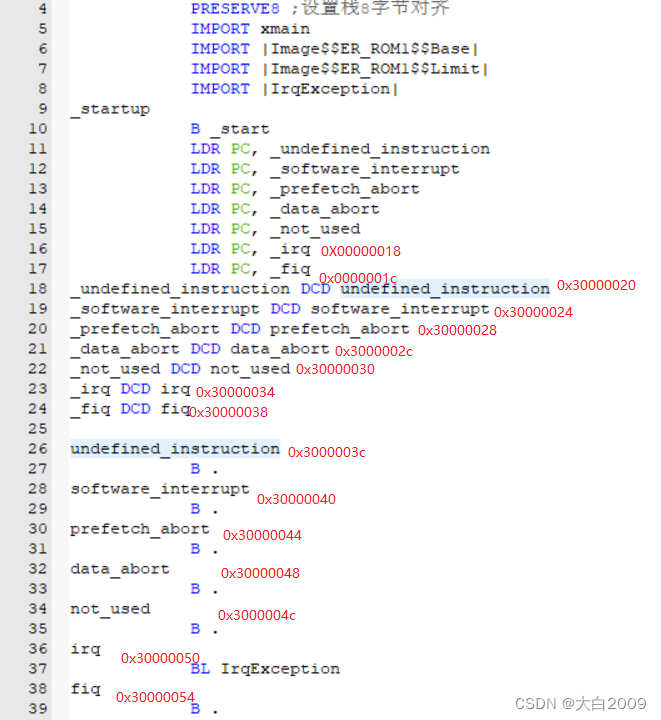Viewport: 661px width, 720px height.
Task: Click the B instruction on line 35
Action: point(195,629)
